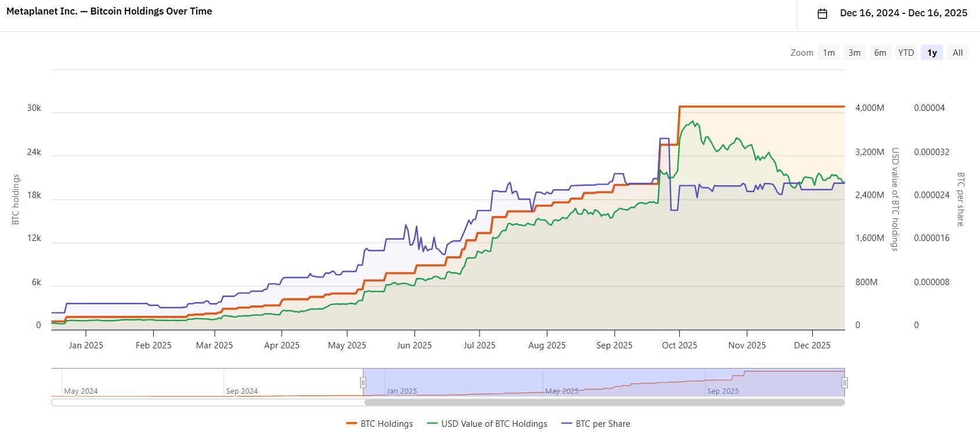Click the Sep 2025 x-axis label

[x=614, y=345]
